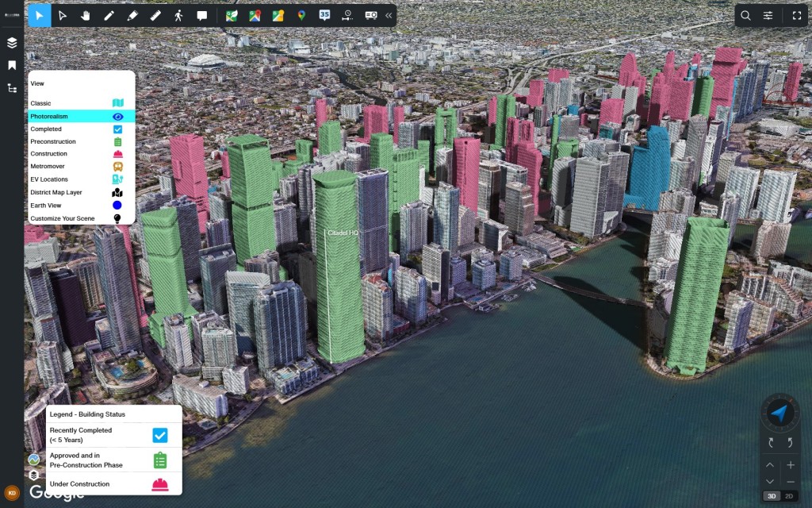Open the search tool

coord(746,15)
